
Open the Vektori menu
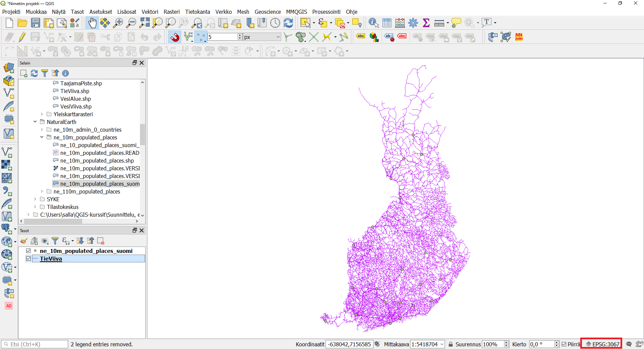tap(150, 12)
